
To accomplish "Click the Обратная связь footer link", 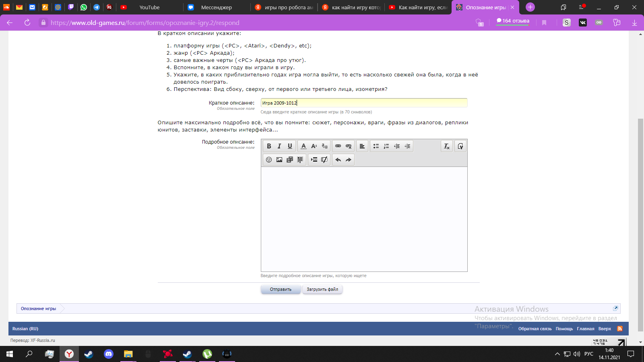I will click(x=535, y=329).
